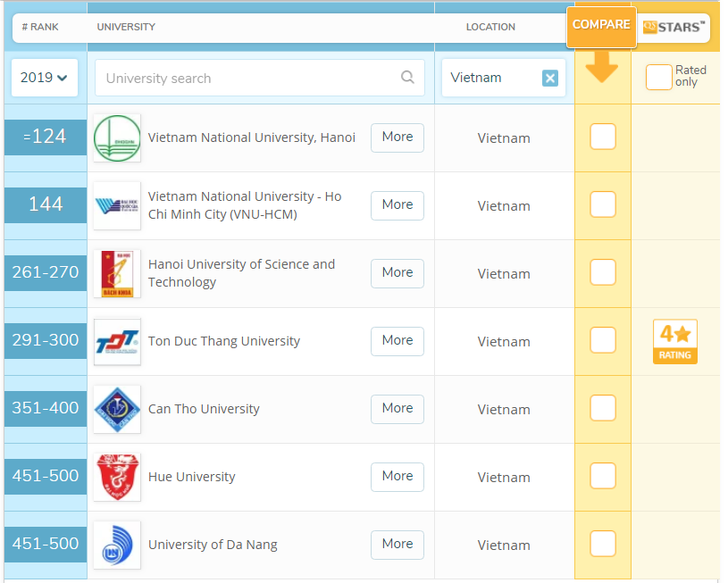This screenshot has width=728, height=583.
Task: Click the Hue University logo
Action: tap(117, 478)
